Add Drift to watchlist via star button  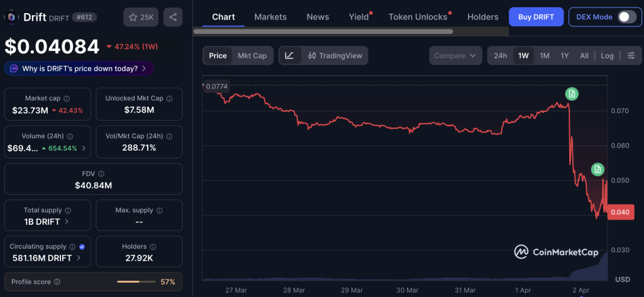click(141, 17)
